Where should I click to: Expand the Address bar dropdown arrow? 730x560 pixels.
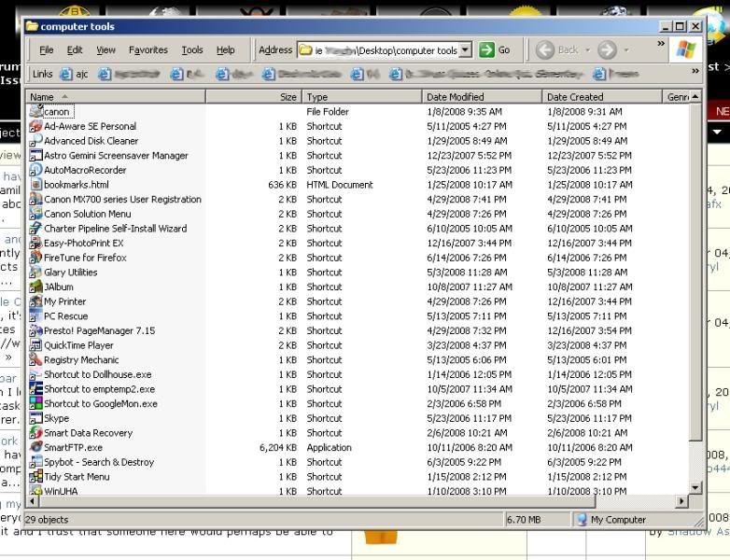click(x=465, y=49)
